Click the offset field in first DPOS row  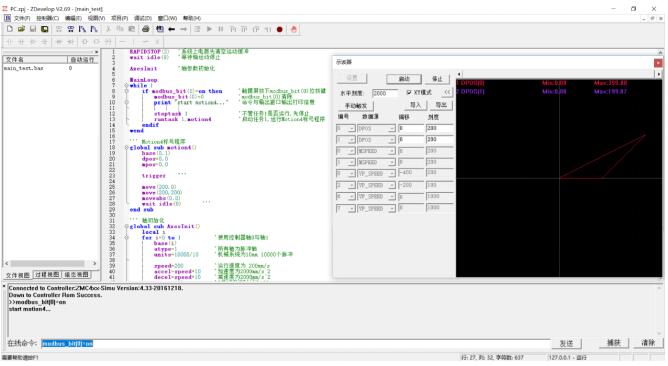pyautogui.click(x=411, y=128)
